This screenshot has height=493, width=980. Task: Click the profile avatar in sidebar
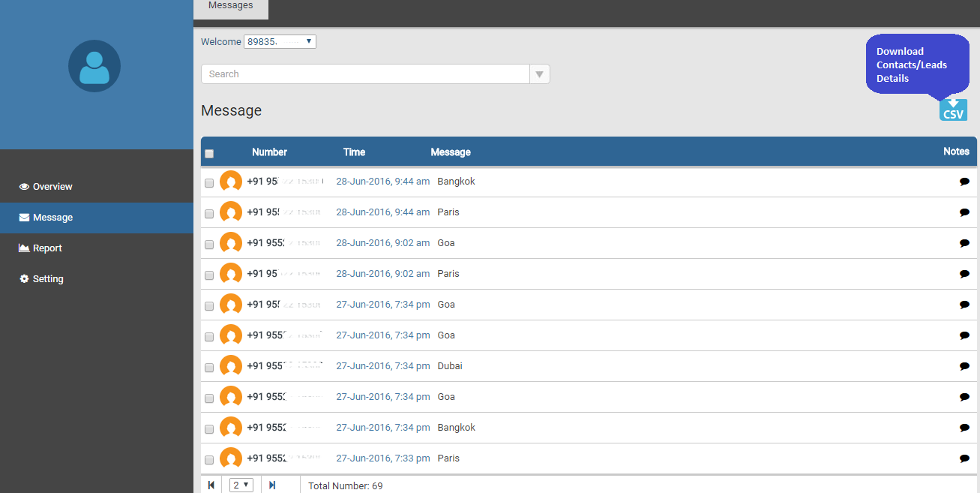94,66
